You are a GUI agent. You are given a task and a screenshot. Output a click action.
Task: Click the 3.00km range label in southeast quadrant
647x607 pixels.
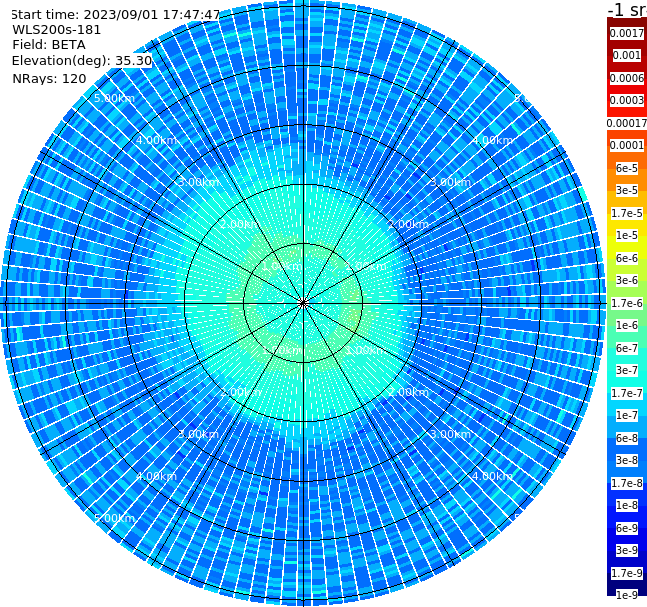point(450,434)
